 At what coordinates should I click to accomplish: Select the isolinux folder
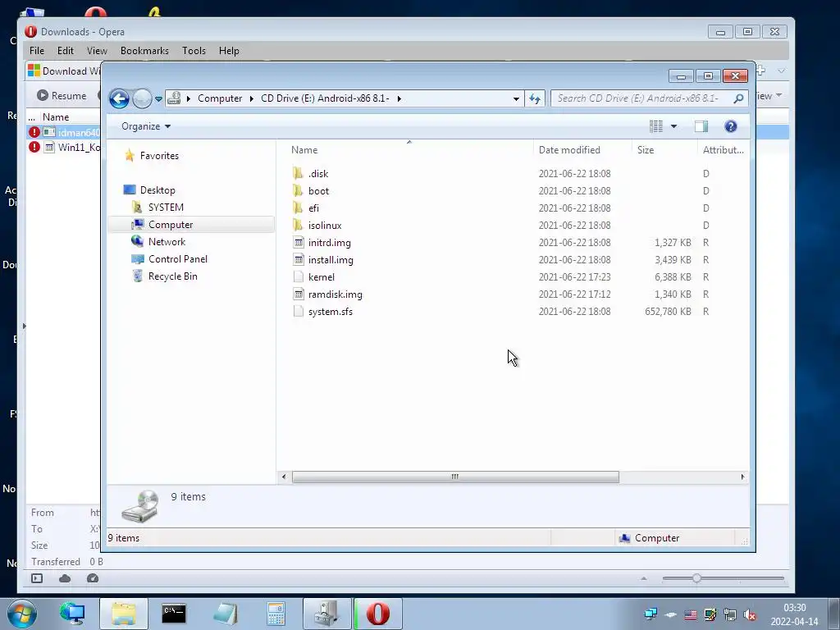pos(325,226)
